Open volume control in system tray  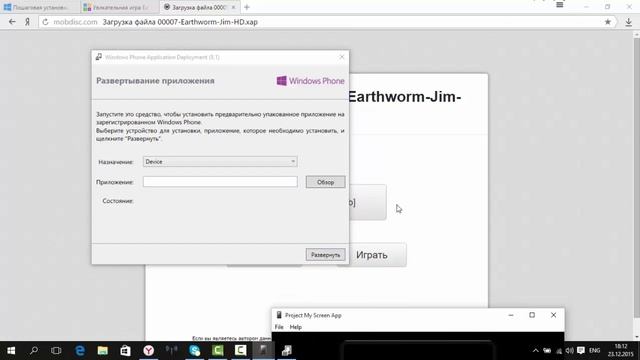[x=569, y=351]
